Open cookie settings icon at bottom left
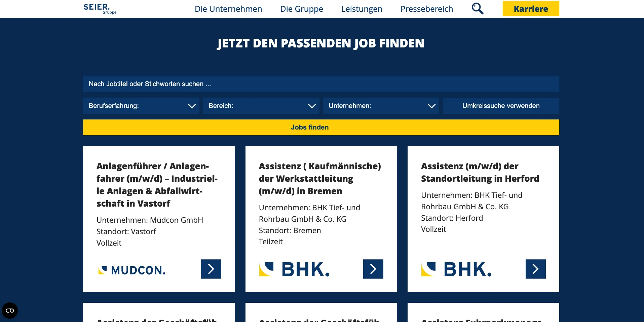This screenshot has width=644, height=322. click(x=10, y=310)
